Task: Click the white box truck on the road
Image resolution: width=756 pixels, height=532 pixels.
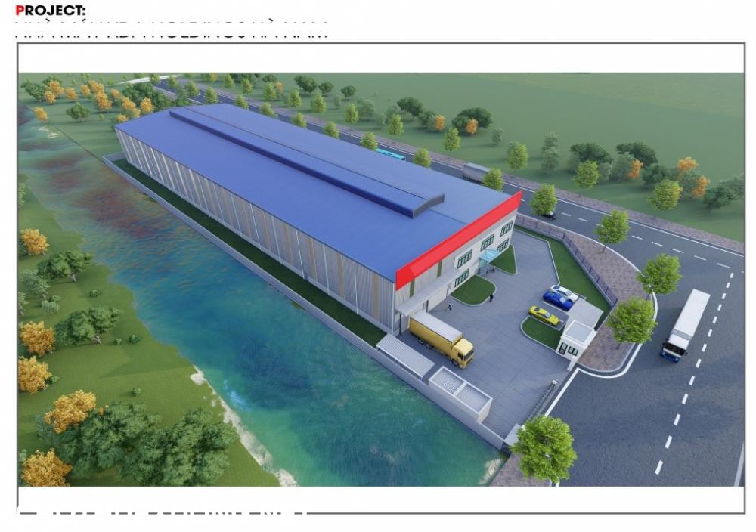Action: 686,324
